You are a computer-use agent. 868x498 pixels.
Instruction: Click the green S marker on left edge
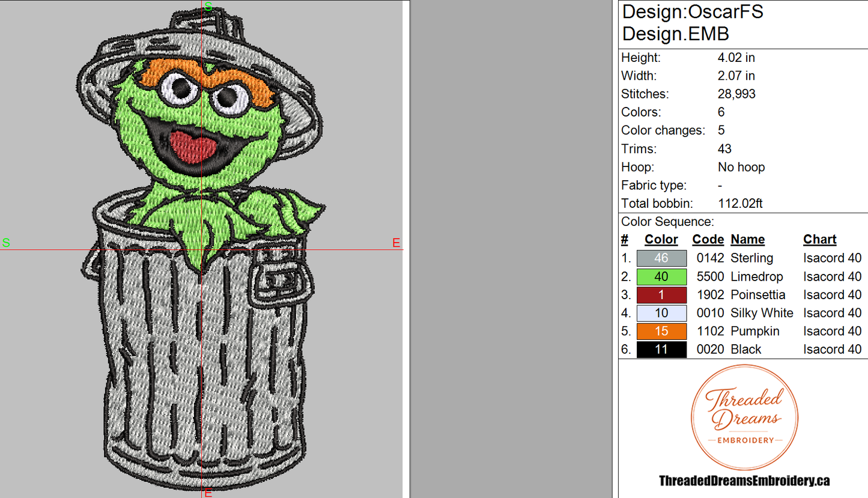[x=6, y=243]
